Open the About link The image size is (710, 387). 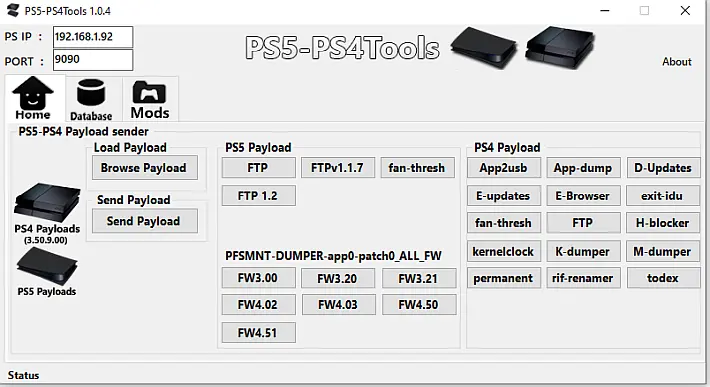(x=676, y=62)
